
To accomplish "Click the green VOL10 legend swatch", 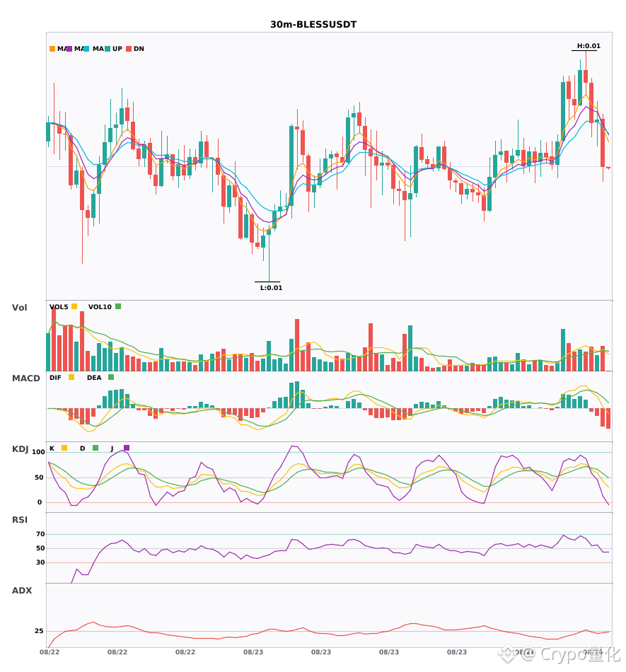I will [118, 306].
